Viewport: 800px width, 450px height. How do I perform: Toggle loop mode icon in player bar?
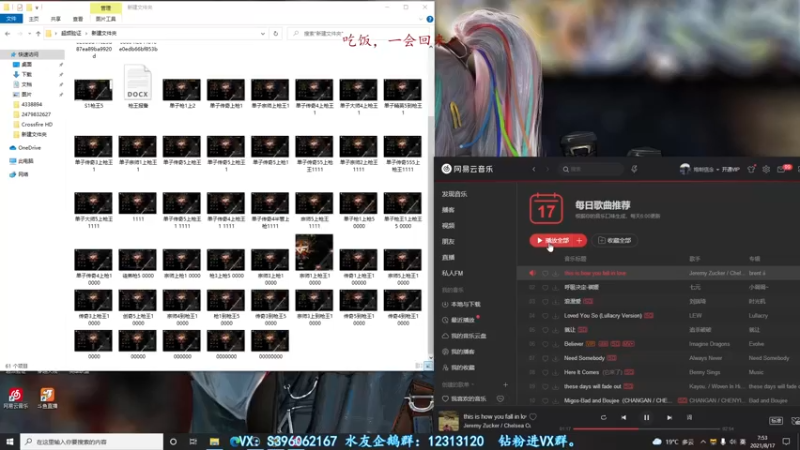tap(603, 417)
